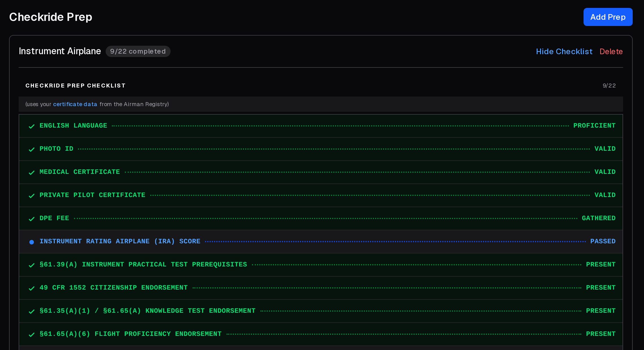This screenshot has width=644, height=350.
Task: Click the blue dot beside IRA Score
Action: [32, 242]
